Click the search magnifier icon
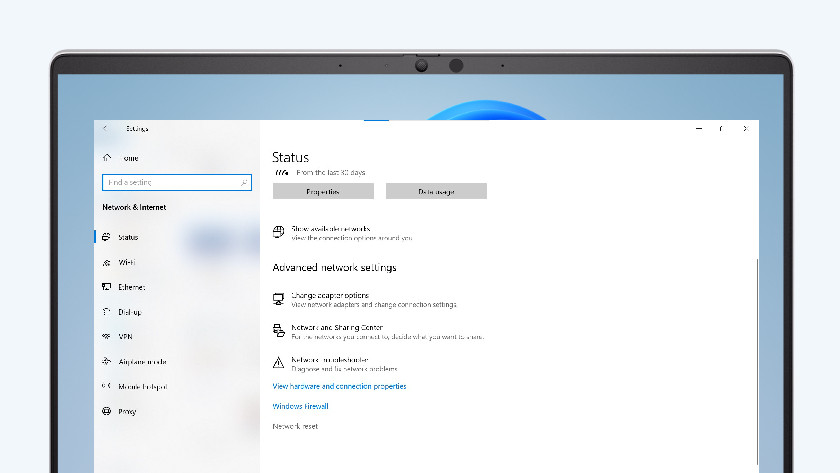Viewport: 840px width, 473px height. tap(243, 183)
